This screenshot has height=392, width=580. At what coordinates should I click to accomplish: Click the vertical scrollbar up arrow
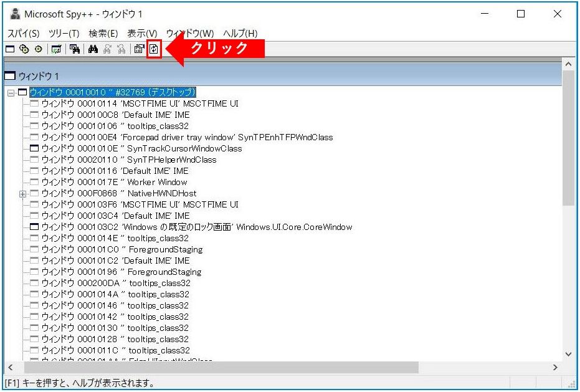569,64
